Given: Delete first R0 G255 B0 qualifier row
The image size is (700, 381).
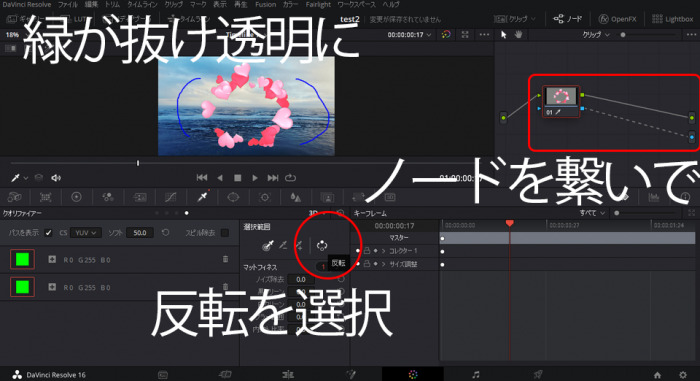Looking at the screenshot, I should (x=225, y=259).
